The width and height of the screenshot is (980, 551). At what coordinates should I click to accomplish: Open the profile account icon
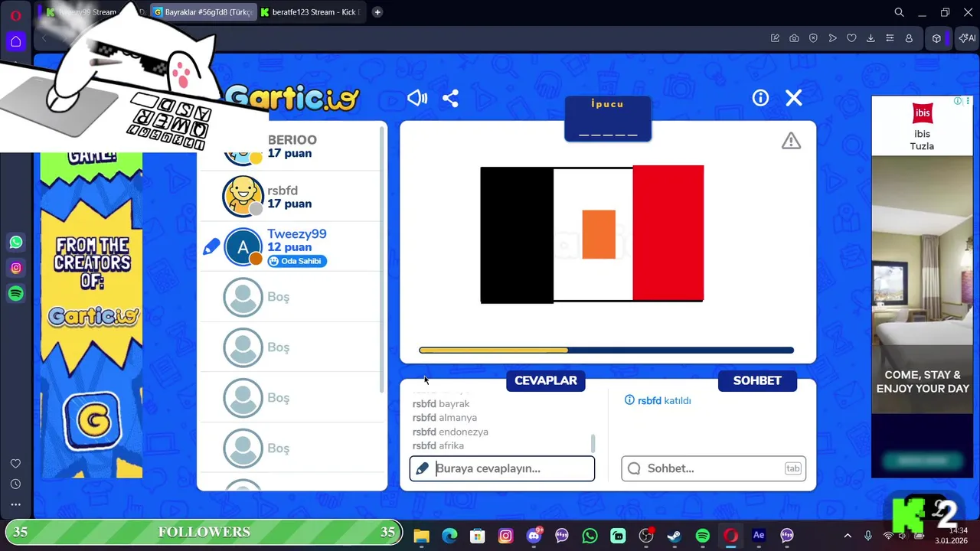909,38
